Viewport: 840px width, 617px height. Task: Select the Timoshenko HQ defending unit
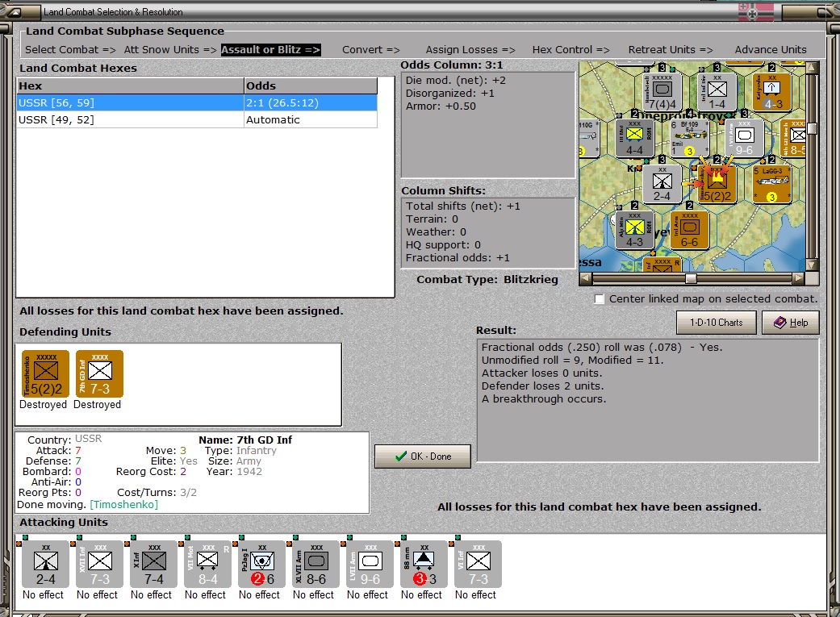pos(46,373)
